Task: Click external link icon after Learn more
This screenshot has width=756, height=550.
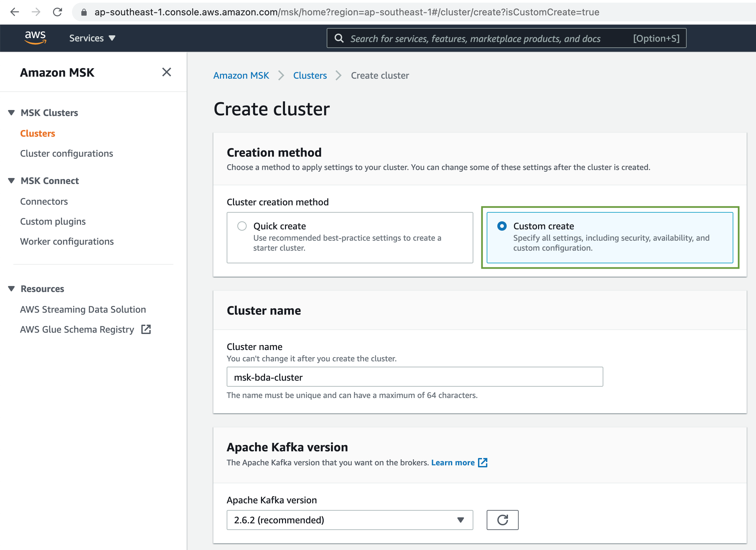Action: (x=483, y=463)
